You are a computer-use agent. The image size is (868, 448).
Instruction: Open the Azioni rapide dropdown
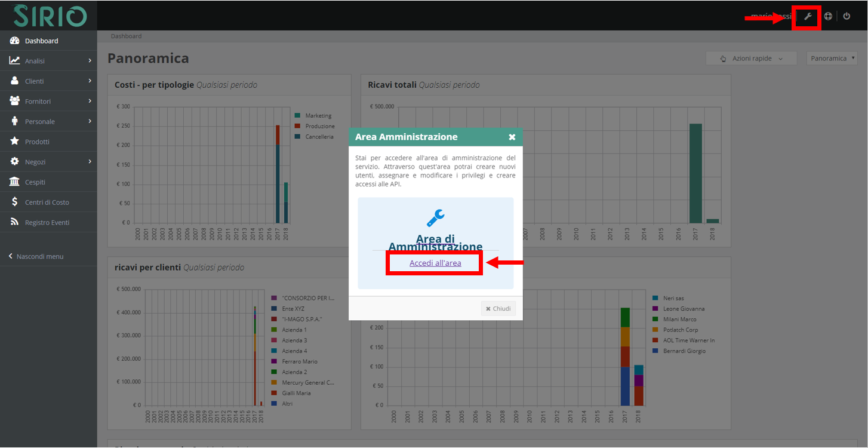pyautogui.click(x=751, y=59)
